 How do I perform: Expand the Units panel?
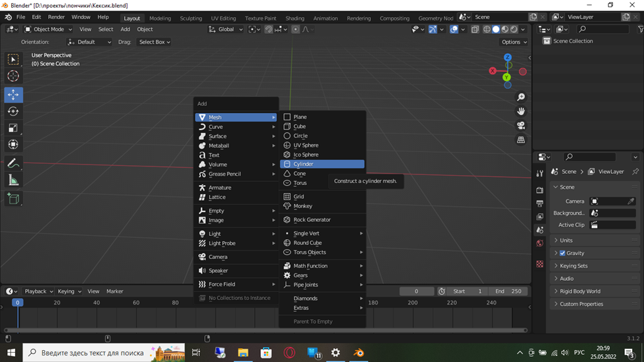click(594, 240)
